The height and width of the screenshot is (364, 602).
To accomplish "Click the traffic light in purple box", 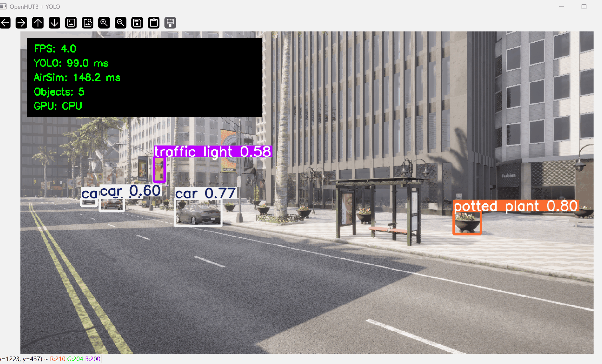I will pos(159,170).
